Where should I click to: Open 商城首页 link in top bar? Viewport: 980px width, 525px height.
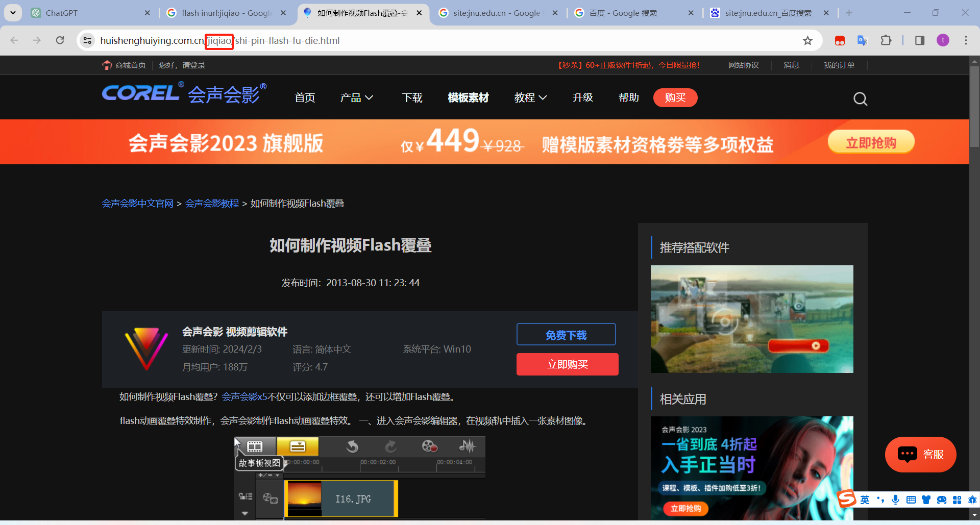[125, 65]
